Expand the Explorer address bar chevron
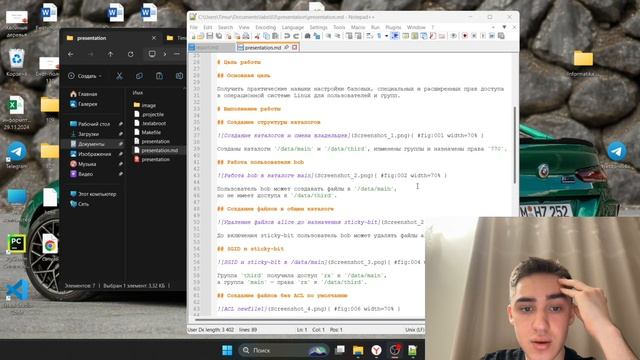The height and width of the screenshot is (360, 640). tap(165, 54)
